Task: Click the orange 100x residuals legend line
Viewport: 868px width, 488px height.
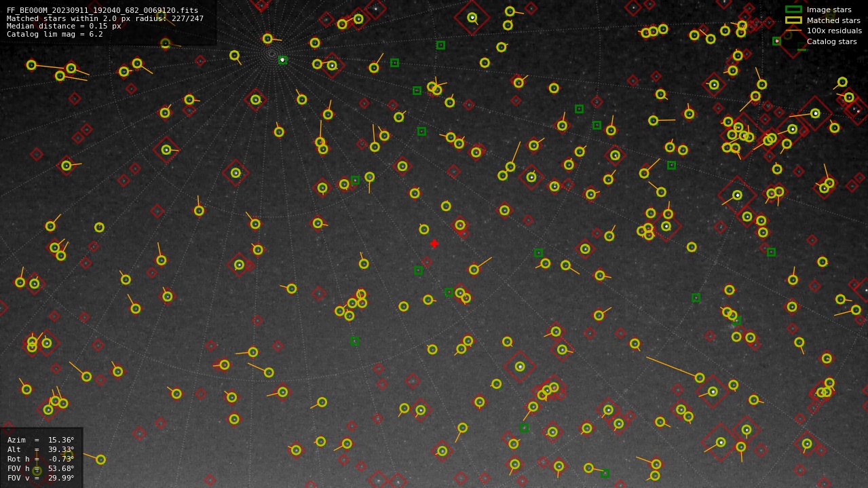Action: pyautogui.click(x=793, y=31)
